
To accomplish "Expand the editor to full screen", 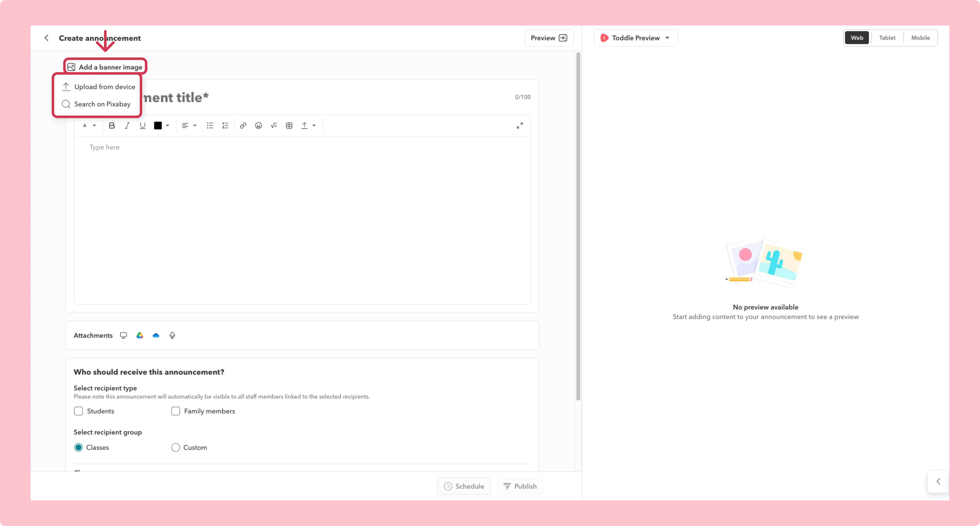I will tap(520, 126).
